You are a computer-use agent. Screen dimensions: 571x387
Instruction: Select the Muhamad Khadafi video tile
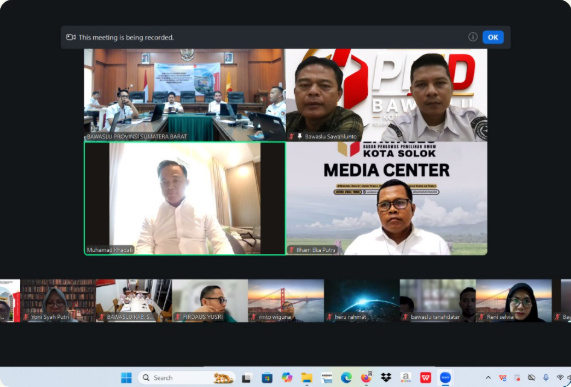(185, 198)
